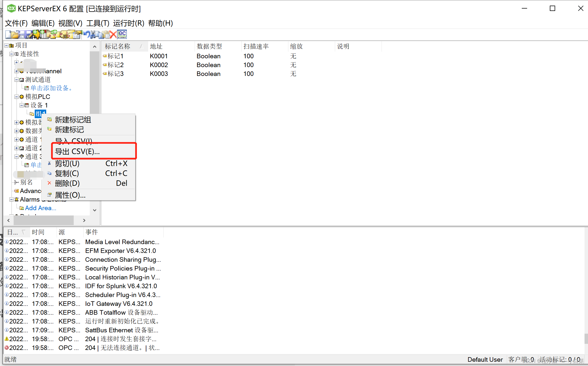The width and height of the screenshot is (588, 366).
Task: Sort by 地址 column header
Action: 171,46
